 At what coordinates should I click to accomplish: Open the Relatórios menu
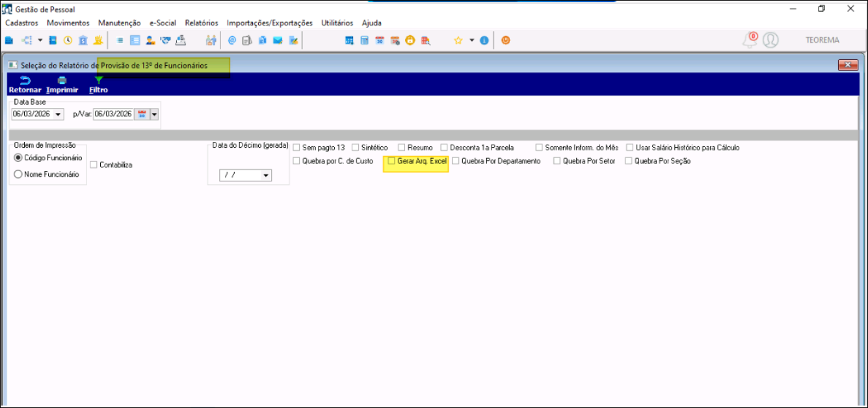click(x=202, y=23)
